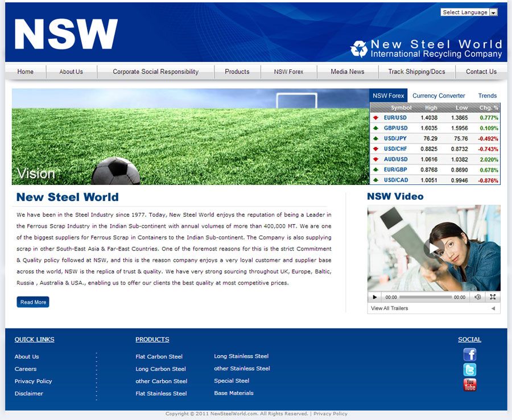Screen dimensions: 512x420
Task: Click USD/CAD symbol in forex table
Action: pos(396,180)
